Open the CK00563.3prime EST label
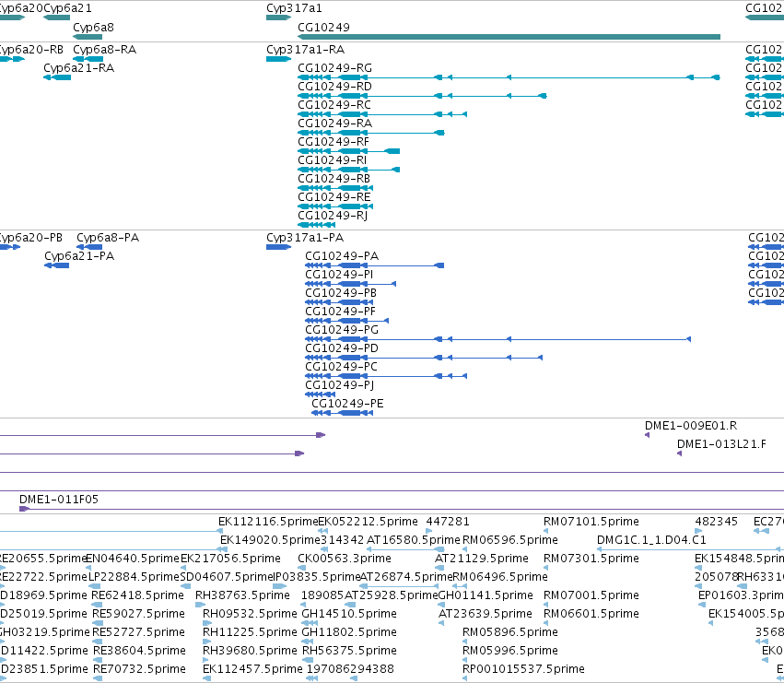784x683 pixels. [x=344, y=559]
